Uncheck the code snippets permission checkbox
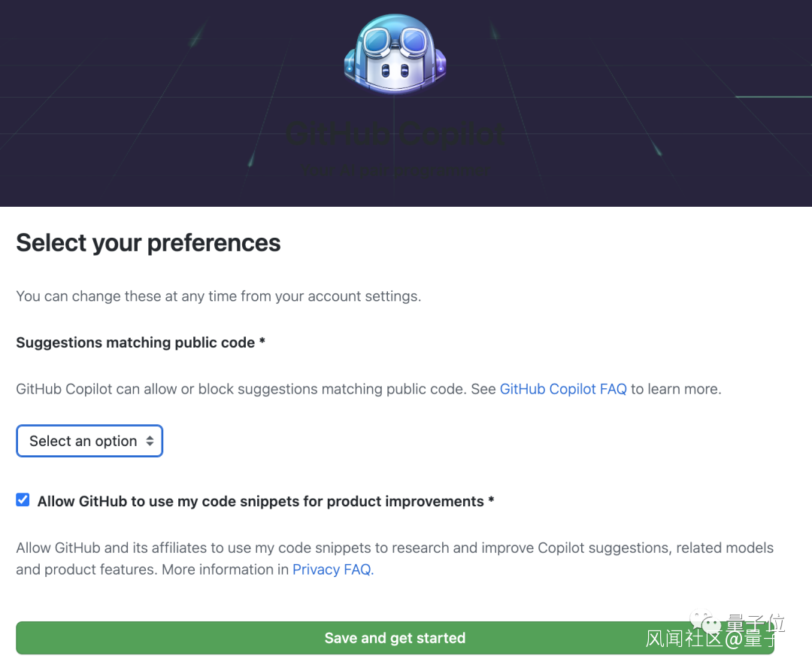This screenshot has height=659, width=812. 23,500
